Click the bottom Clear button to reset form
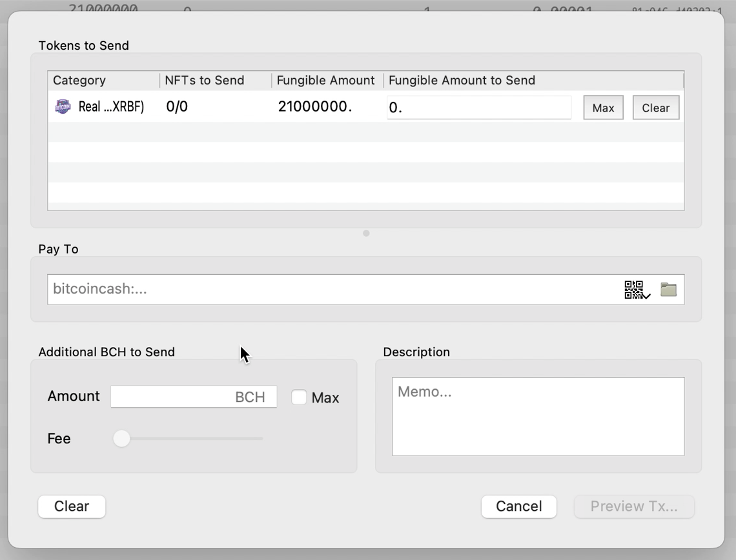 (71, 506)
